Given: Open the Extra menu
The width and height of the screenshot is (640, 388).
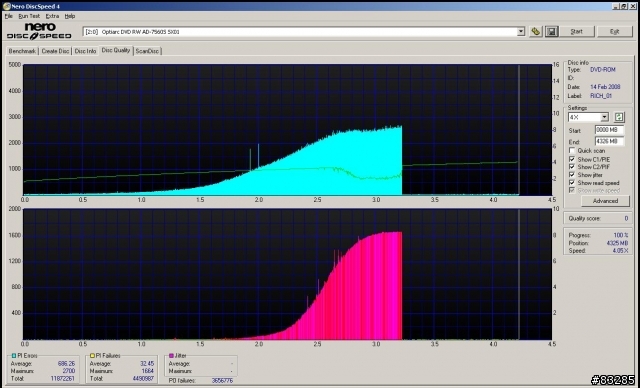Looking at the screenshot, I should click(x=52, y=16).
